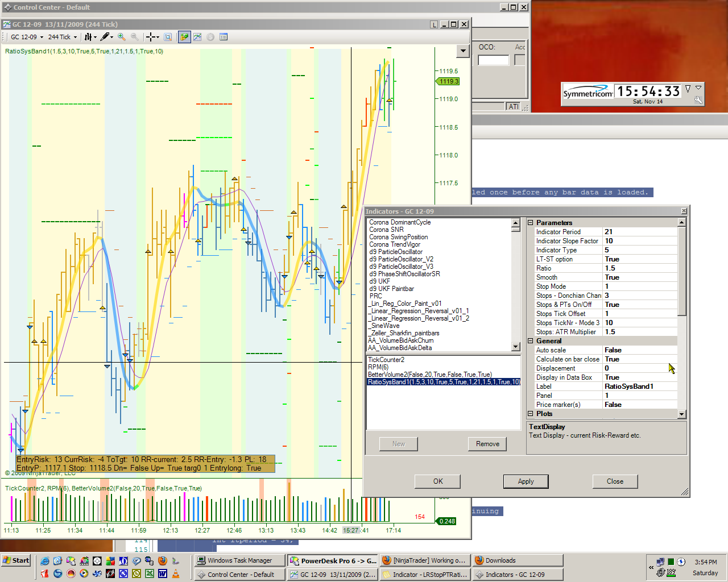Open the 244 Tick interval dropdown
The image size is (728, 582).
(75, 38)
